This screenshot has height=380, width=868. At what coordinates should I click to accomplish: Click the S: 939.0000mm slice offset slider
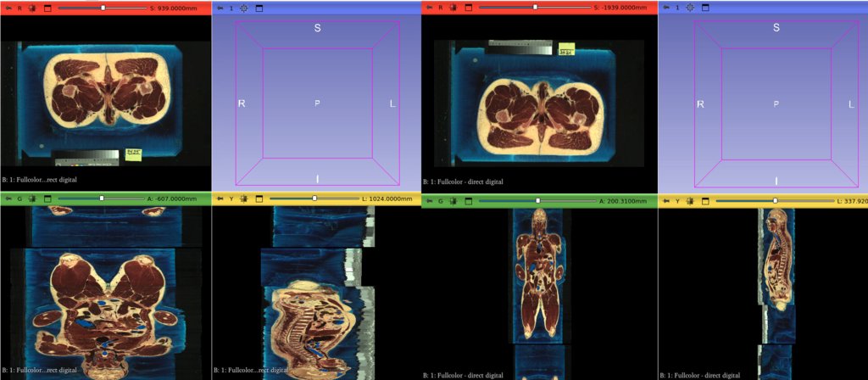[103, 8]
